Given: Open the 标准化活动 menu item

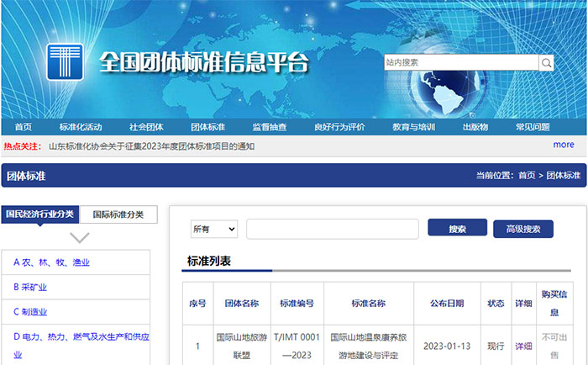Looking at the screenshot, I should coord(81,127).
